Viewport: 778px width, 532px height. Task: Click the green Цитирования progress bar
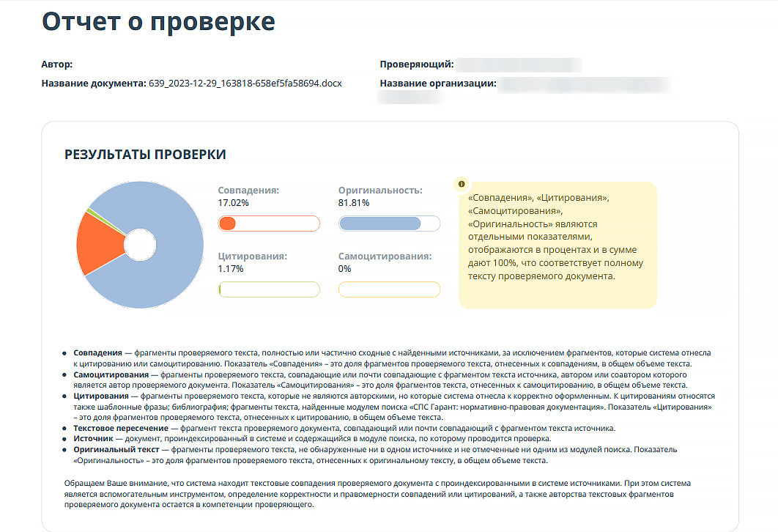click(x=269, y=290)
